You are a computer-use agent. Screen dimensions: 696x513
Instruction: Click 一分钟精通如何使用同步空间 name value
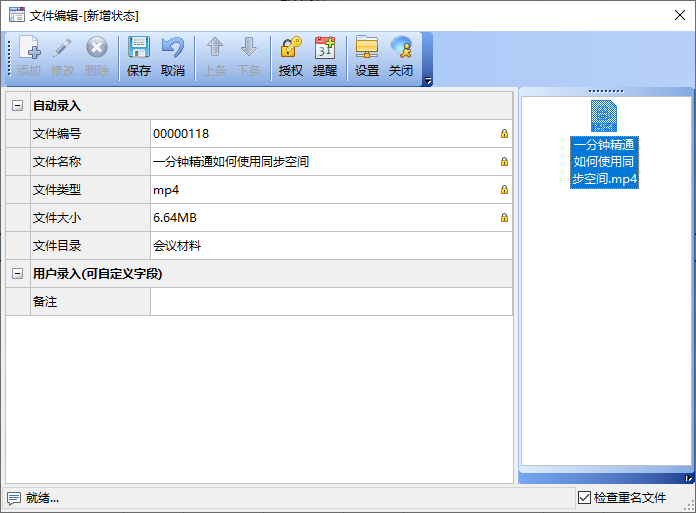(231, 162)
